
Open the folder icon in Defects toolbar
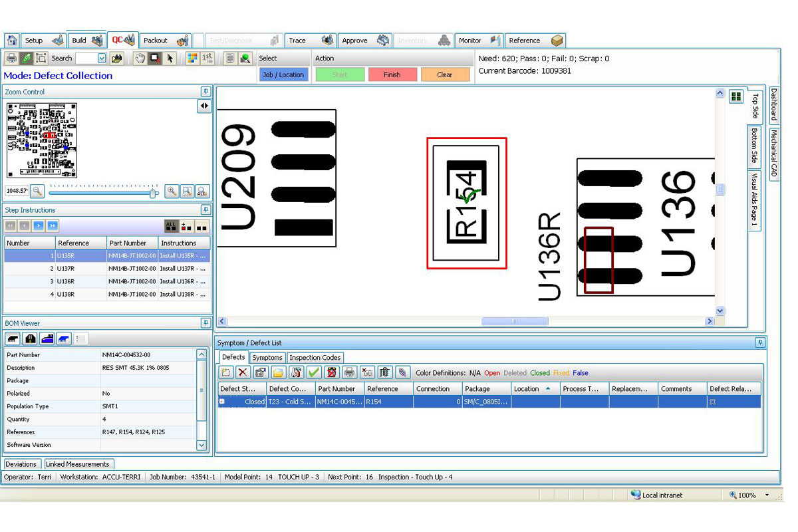click(279, 372)
